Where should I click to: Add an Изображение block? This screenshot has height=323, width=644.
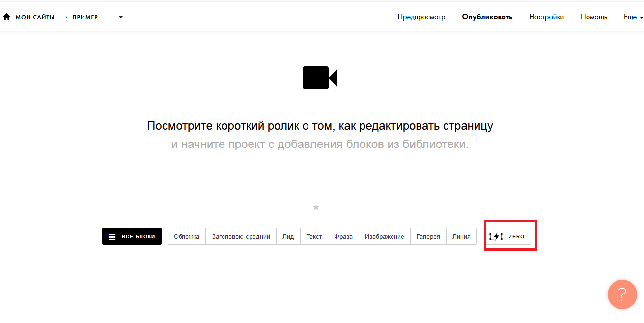[385, 236]
